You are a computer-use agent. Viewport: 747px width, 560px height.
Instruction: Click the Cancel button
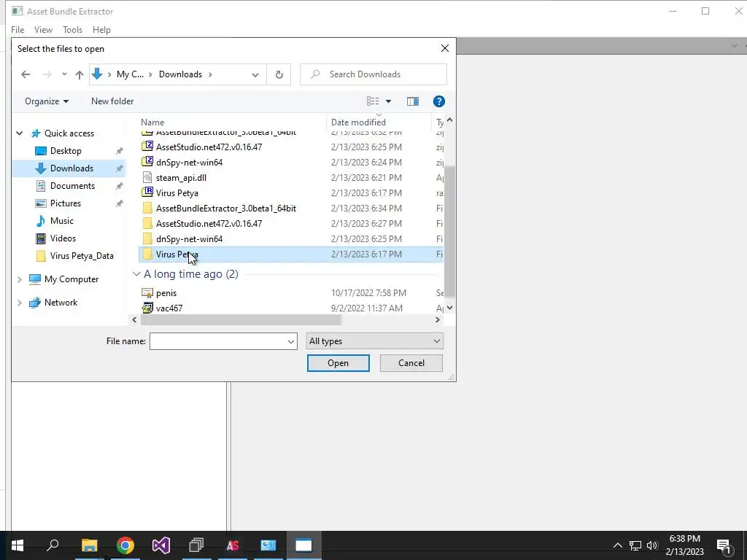411,363
